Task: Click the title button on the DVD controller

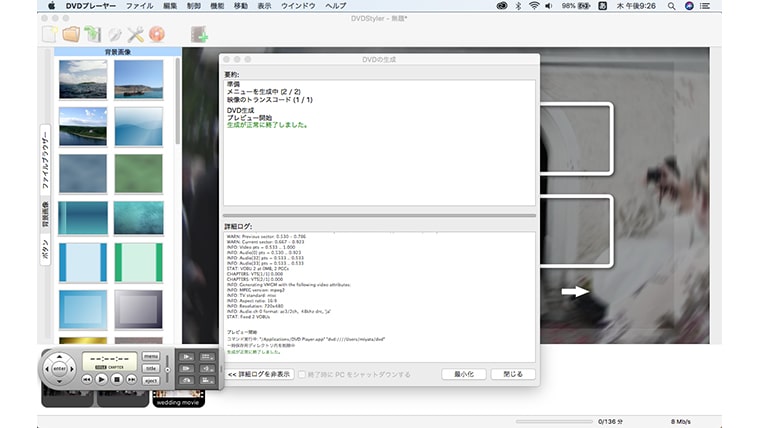Action: coord(151,368)
